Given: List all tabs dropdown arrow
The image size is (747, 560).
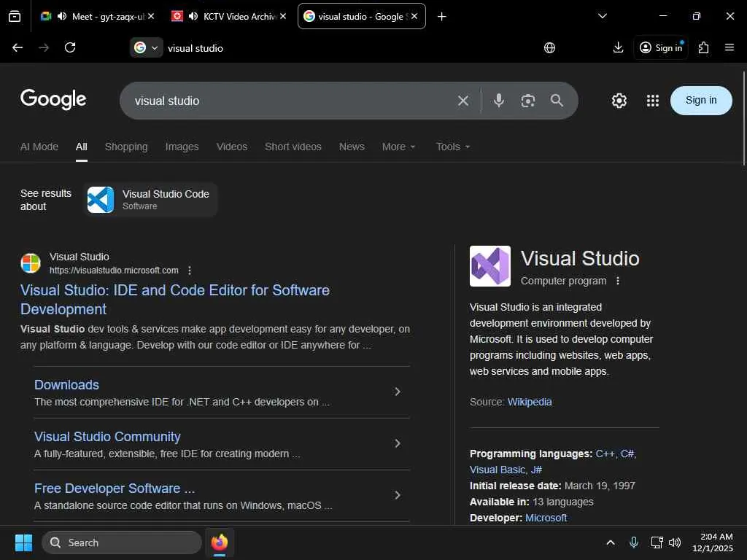Looking at the screenshot, I should [602, 16].
